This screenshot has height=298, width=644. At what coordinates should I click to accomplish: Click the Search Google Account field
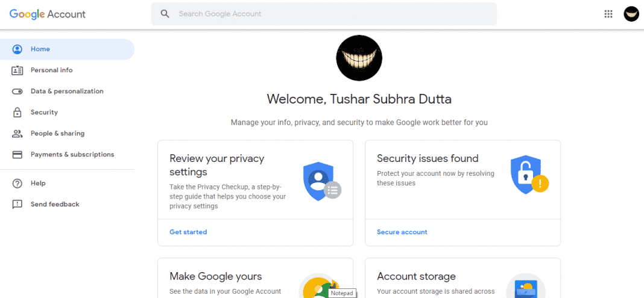tap(324, 14)
